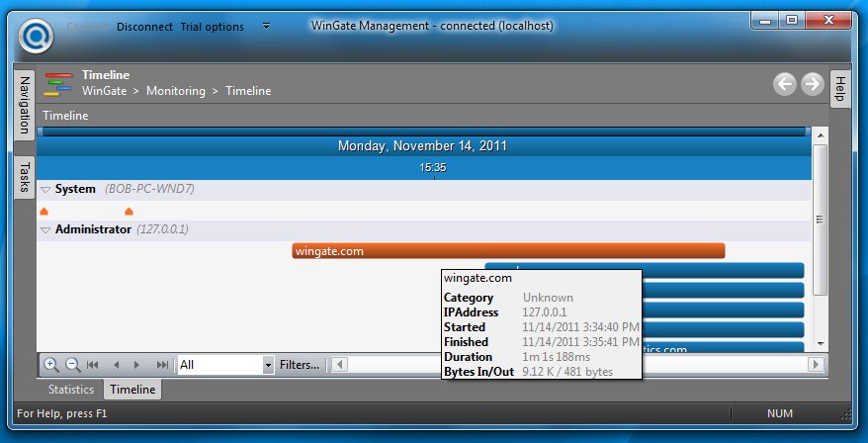This screenshot has width=868, height=443.
Task: Jump to the timeline end
Action: (x=162, y=364)
